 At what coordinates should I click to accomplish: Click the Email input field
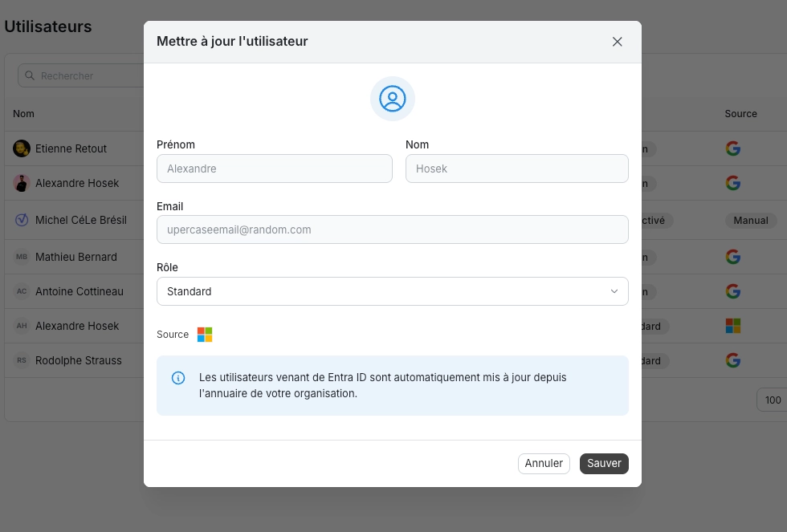coord(392,229)
